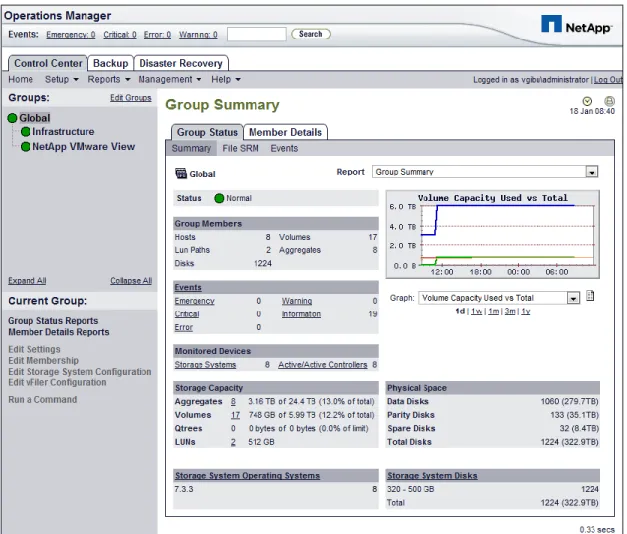Click green status icon beside NetApp VMware View
627x534 pixels.
tap(26, 147)
